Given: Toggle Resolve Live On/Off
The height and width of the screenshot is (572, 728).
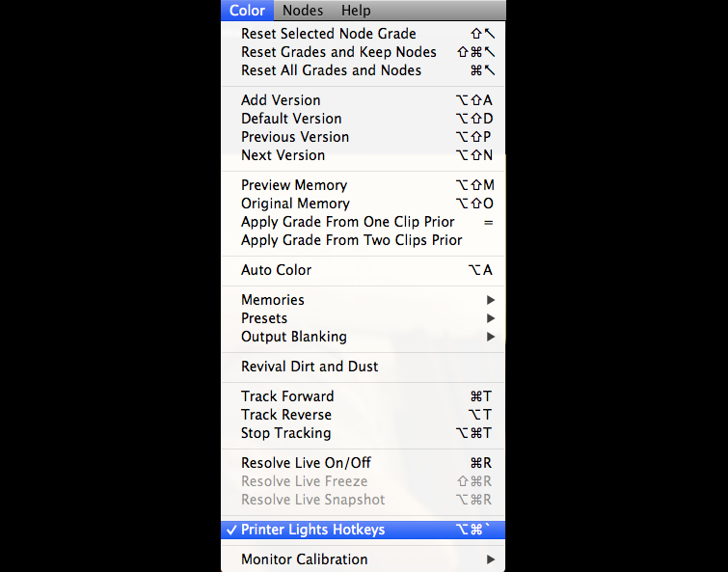Looking at the screenshot, I should pyautogui.click(x=306, y=463).
